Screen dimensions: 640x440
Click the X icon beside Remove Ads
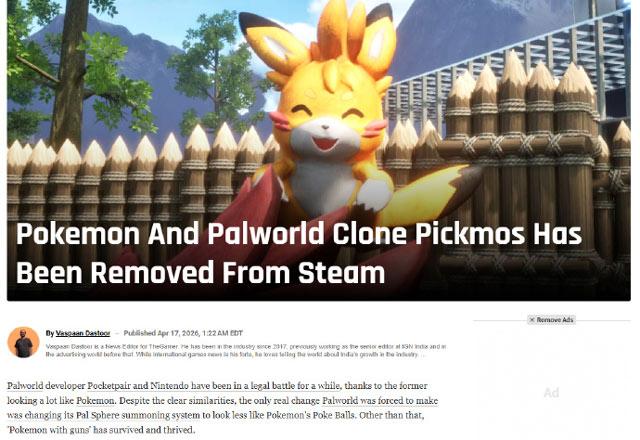coord(532,320)
